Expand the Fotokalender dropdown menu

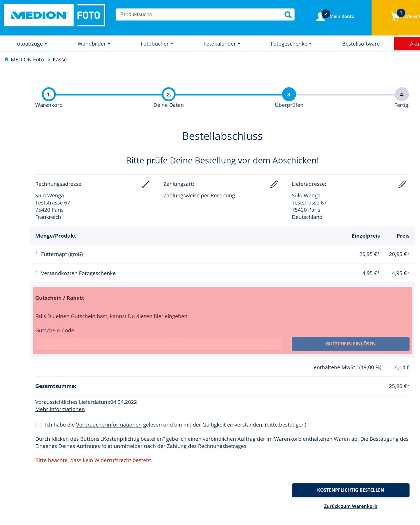click(x=222, y=44)
